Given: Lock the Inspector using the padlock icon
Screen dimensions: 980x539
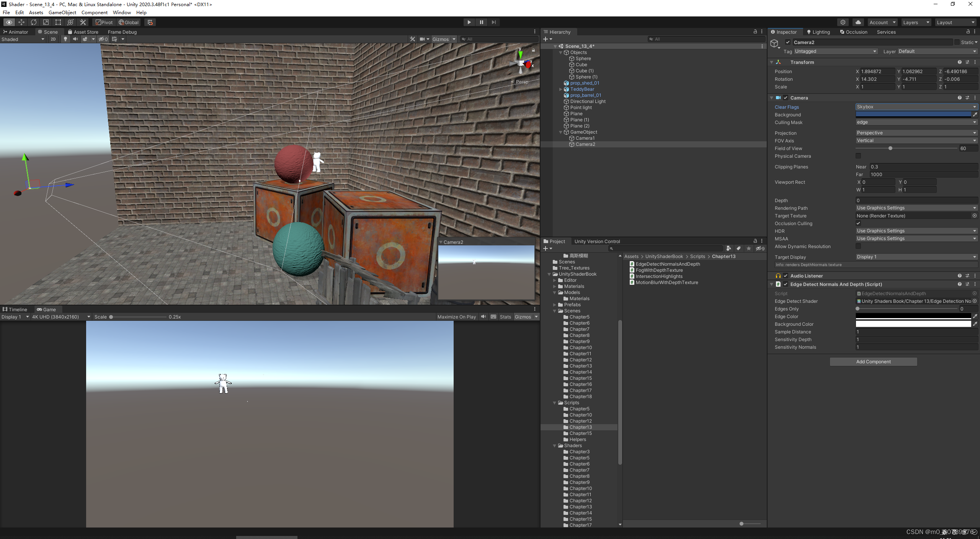Looking at the screenshot, I should (968, 32).
